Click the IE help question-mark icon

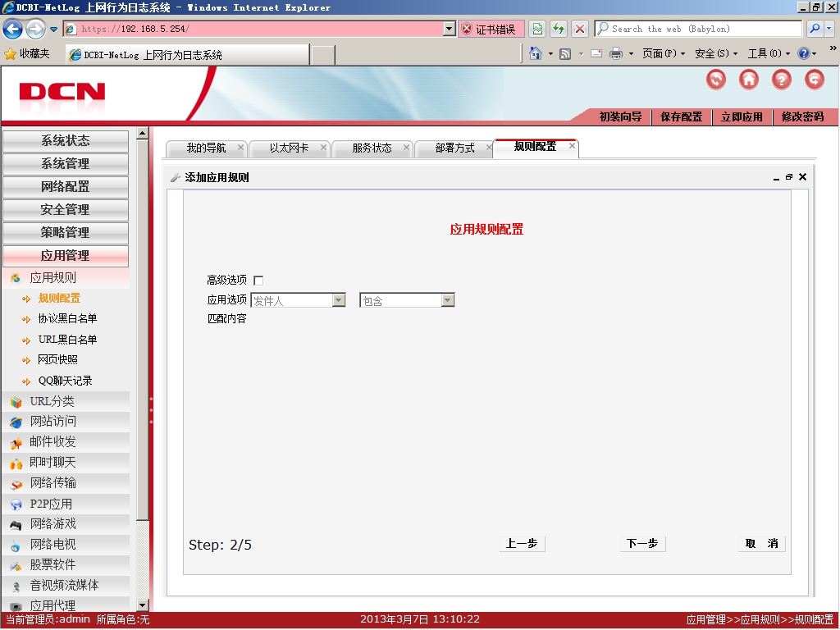804,53
